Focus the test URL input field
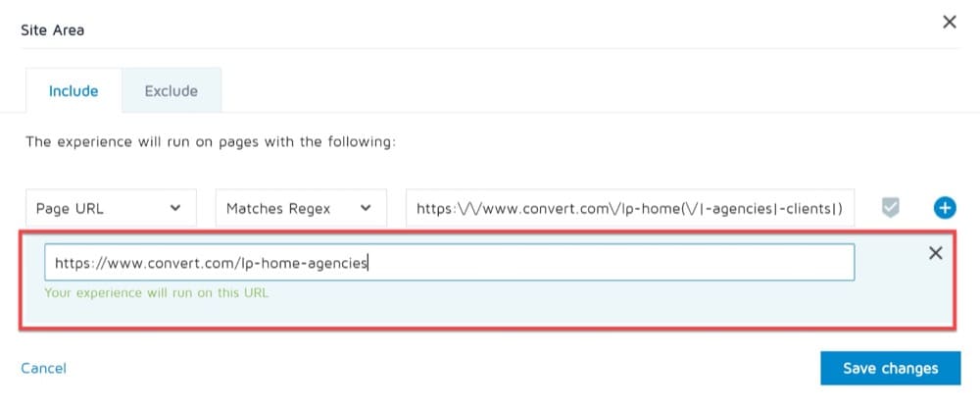The height and width of the screenshot is (412, 980). (450, 263)
